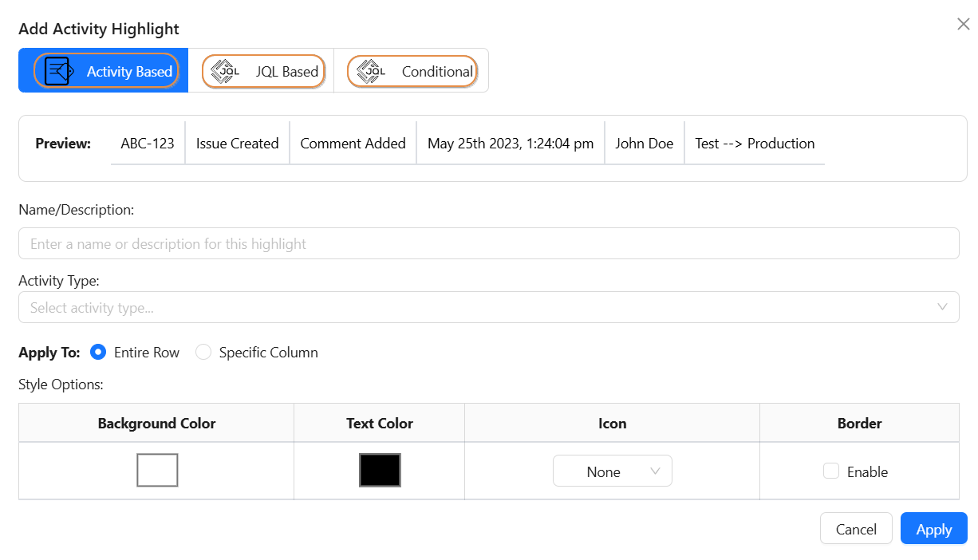Click the Icon dropdown chevron arrow
Image resolution: width=978 pixels, height=560 pixels.
pos(655,471)
